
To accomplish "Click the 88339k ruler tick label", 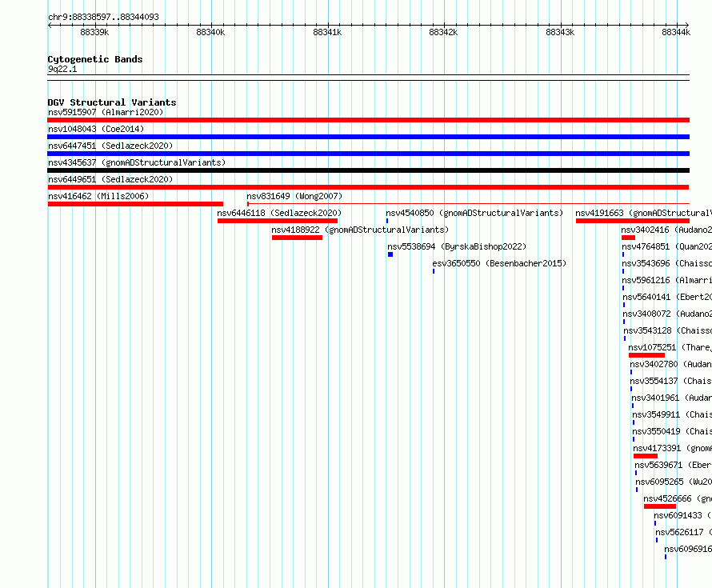I will (94, 32).
